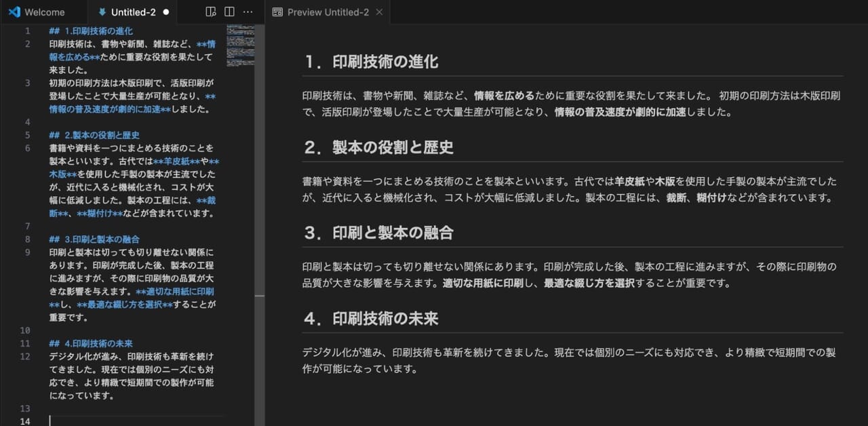Click line number 7 in the gutter
This screenshot has height=426, width=868.
(28, 226)
